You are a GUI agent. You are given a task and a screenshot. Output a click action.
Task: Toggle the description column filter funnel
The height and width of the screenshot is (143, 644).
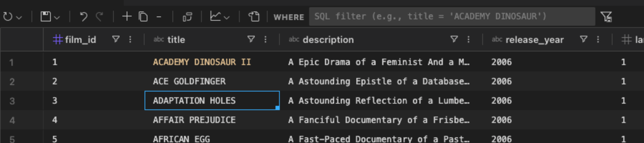[x=454, y=39]
